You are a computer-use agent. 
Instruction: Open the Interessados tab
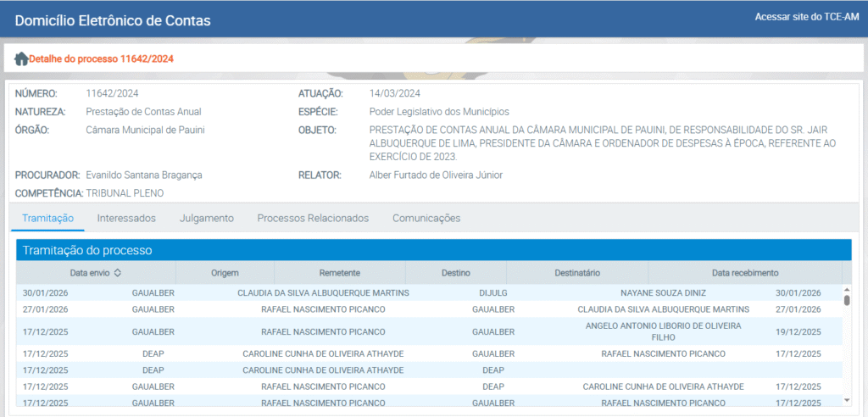point(126,219)
